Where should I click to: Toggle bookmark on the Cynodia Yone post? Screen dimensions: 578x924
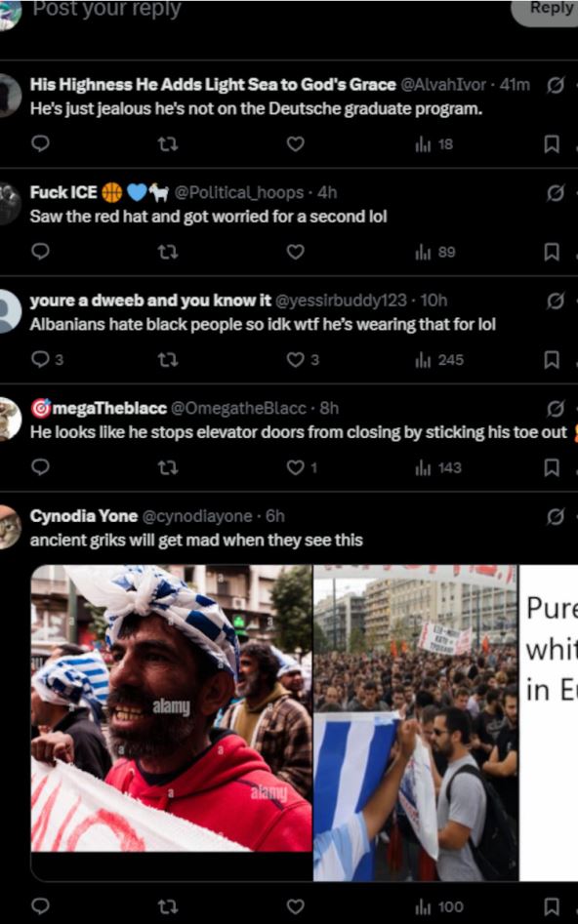coord(551,906)
